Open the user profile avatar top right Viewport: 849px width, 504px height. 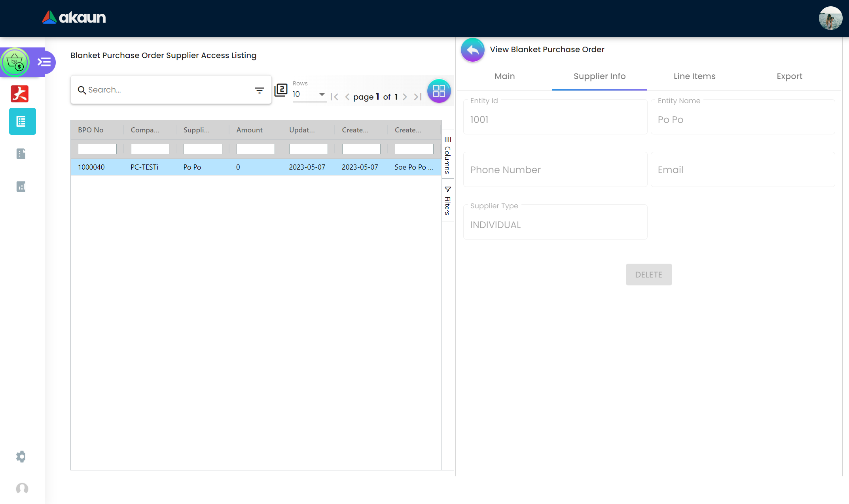tap(830, 18)
